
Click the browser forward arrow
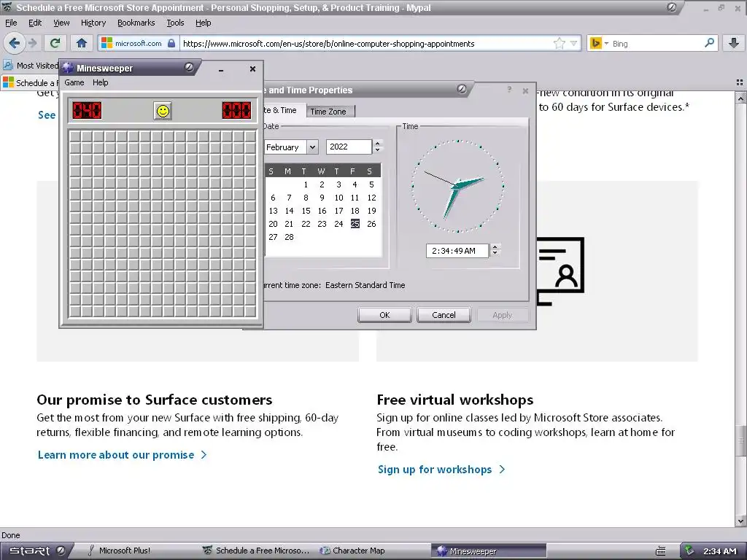pyautogui.click(x=32, y=43)
